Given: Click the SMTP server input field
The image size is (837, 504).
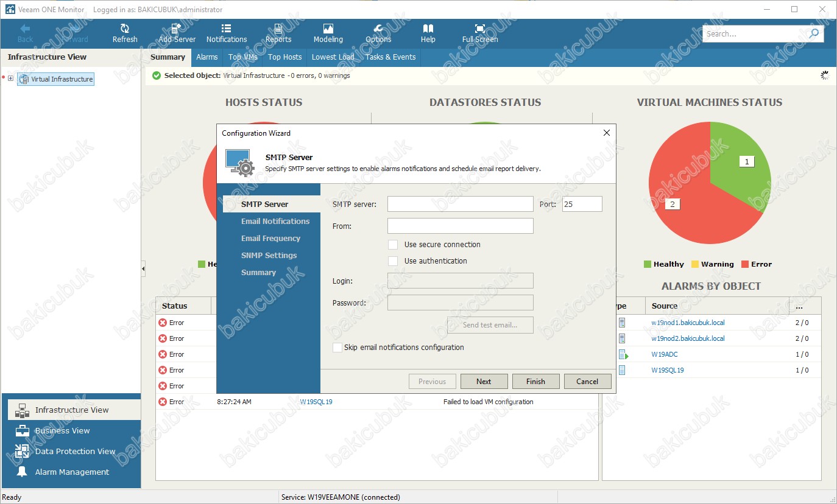Looking at the screenshot, I should click(460, 204).
